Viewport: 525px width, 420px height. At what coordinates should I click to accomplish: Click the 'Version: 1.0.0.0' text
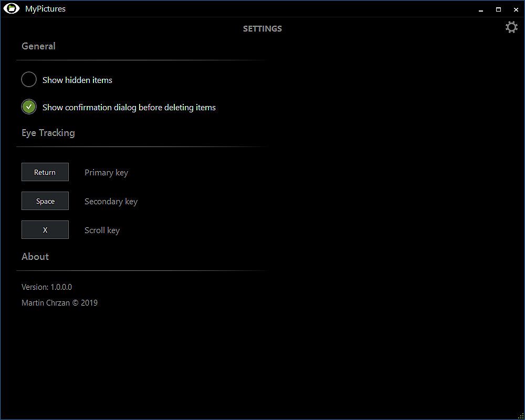[x=47, y=287]
